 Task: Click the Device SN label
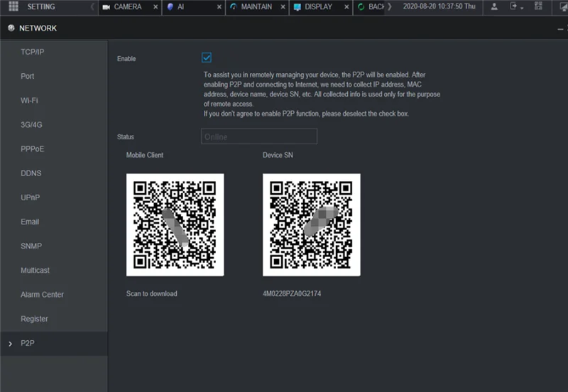[278, 155]
